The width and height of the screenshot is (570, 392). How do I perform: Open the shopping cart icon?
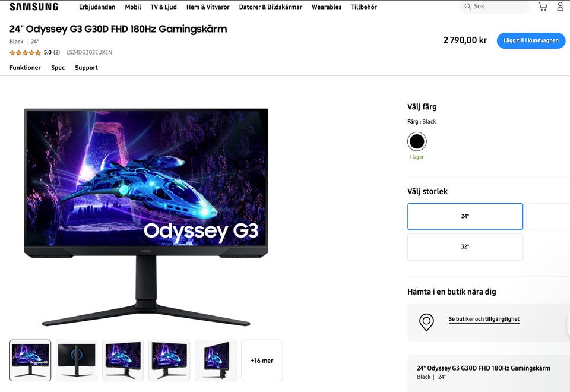[543, 7]
